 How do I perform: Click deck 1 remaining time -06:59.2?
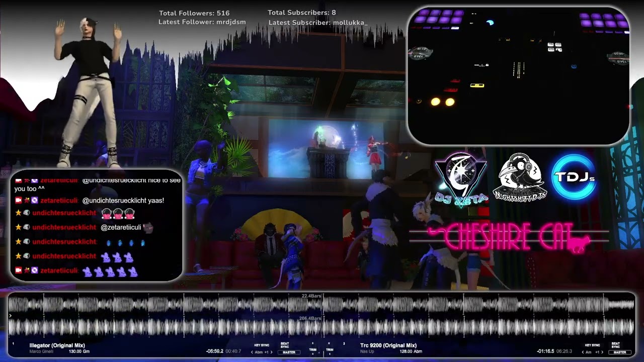tap(215, 351)
